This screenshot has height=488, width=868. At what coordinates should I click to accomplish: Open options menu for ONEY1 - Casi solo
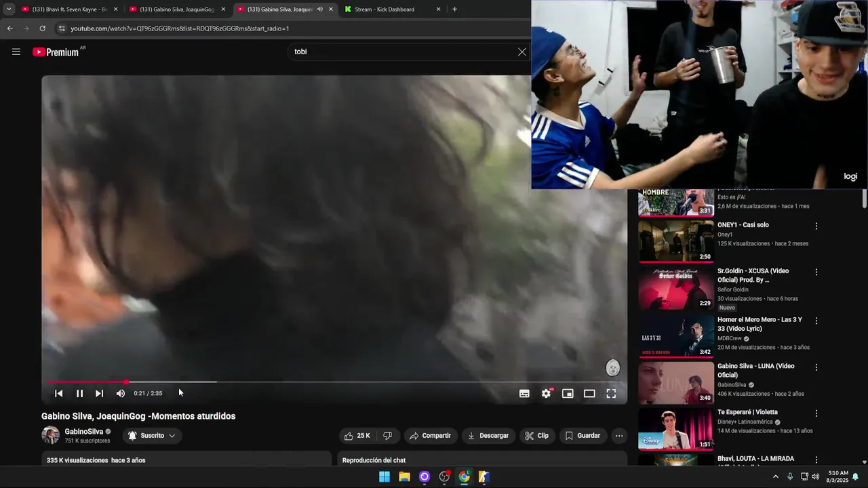tap(816, 226)
